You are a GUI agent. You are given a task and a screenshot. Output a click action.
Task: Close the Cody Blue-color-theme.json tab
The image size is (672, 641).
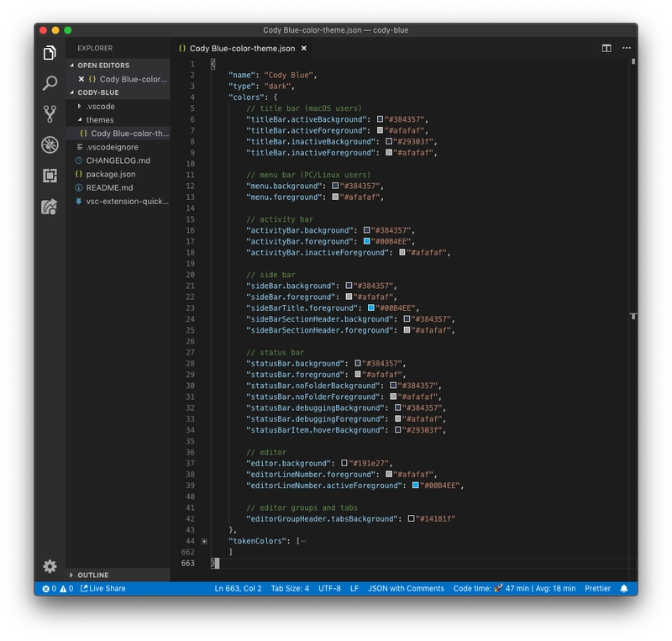304,49
